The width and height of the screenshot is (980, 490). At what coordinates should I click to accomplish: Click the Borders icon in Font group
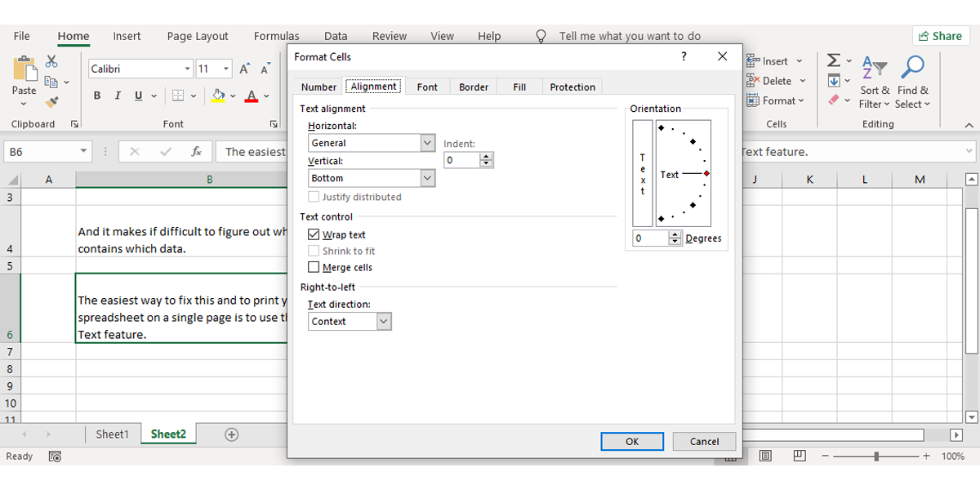[177, 96]
